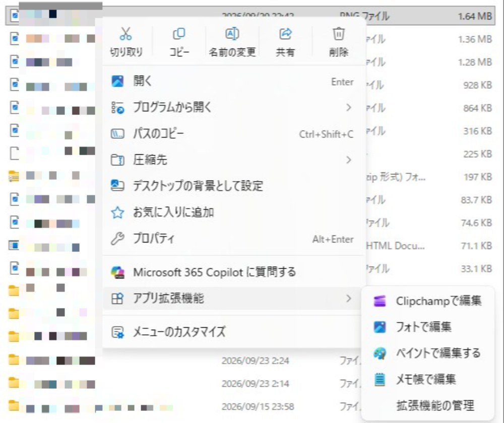Click folder icon in the 2026/09/23 2:14 row

pyautogui.click(x=14, y=383)
